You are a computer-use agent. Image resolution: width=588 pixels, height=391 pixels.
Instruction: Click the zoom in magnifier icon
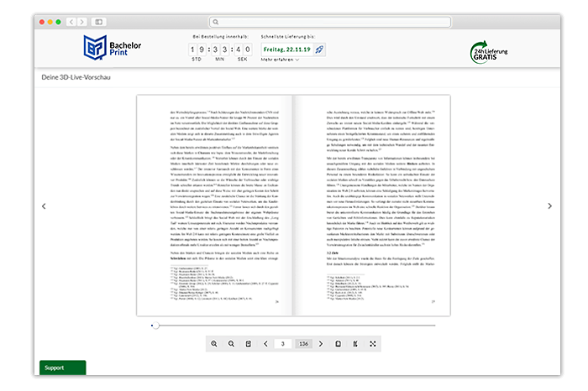tap(214, 344)
